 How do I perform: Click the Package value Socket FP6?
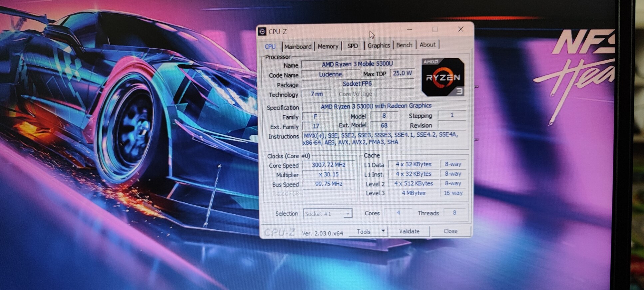pos(357,84)
